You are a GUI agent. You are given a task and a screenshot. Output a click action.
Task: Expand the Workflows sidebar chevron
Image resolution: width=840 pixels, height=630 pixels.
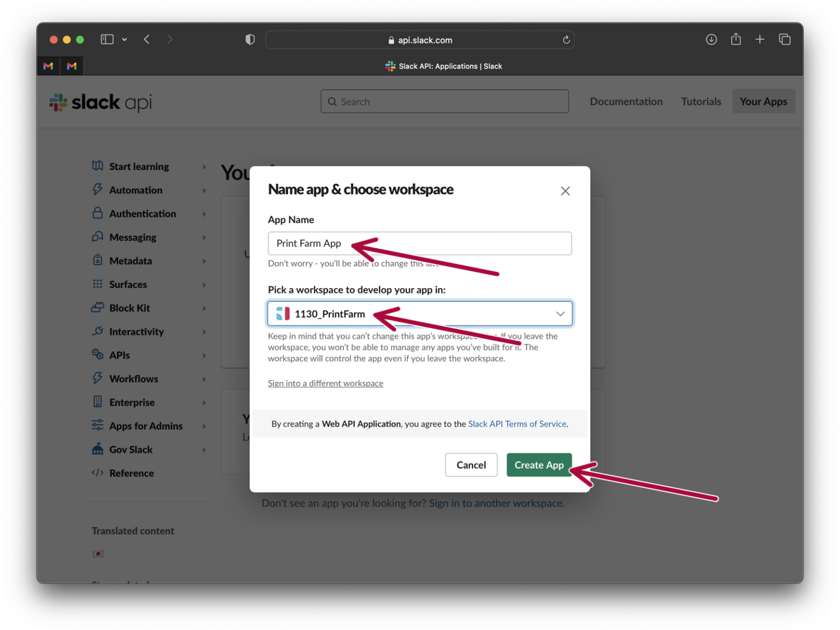[205, 378]
